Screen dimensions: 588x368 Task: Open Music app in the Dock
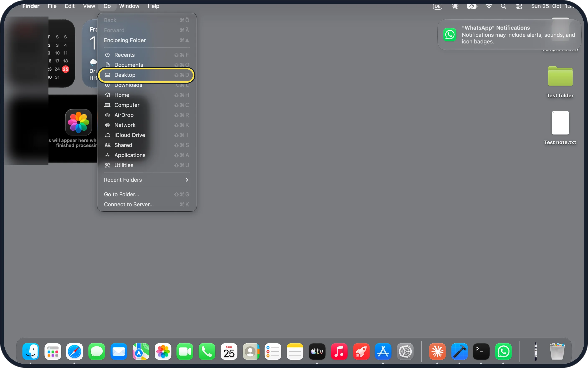(x=339, y=352)
